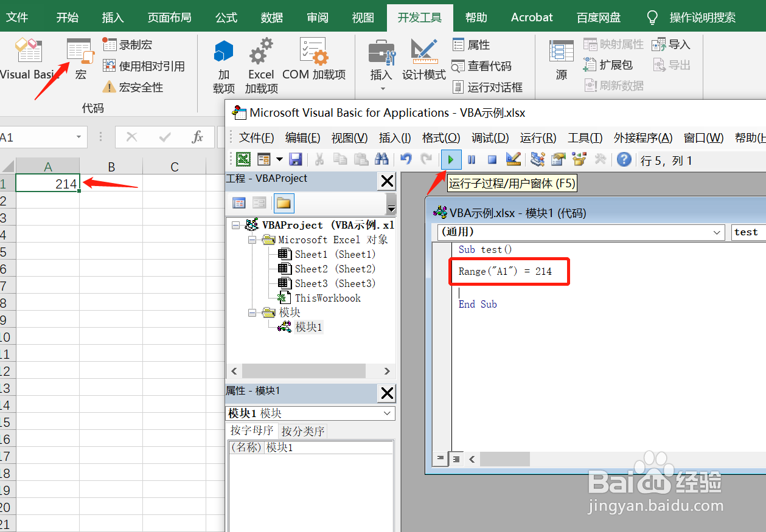Screen dimensions: 766x532
Task: Open the 源 XML source button
Action: coord(561,59)
